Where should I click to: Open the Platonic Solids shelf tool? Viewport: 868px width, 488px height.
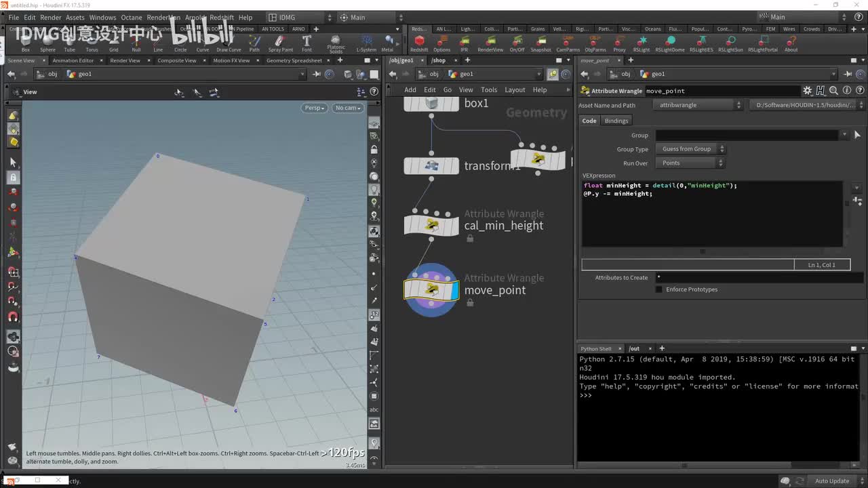(x=336, y=45)
